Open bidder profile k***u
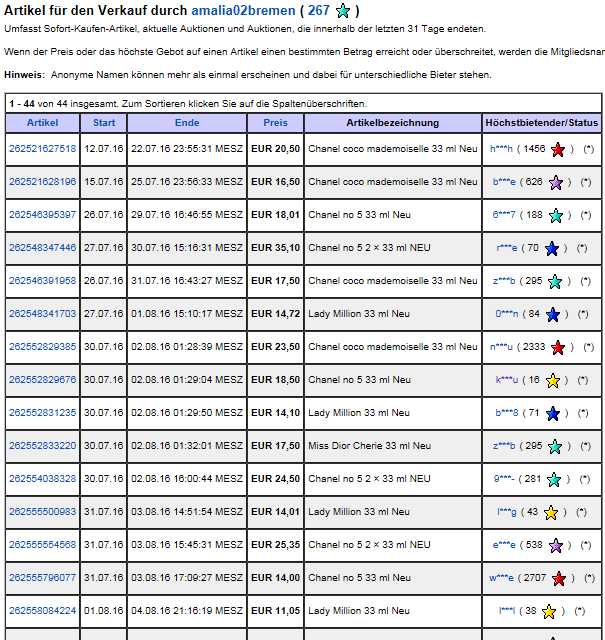Viewport: 605px width, 640px height. click(x=507, y=380)
